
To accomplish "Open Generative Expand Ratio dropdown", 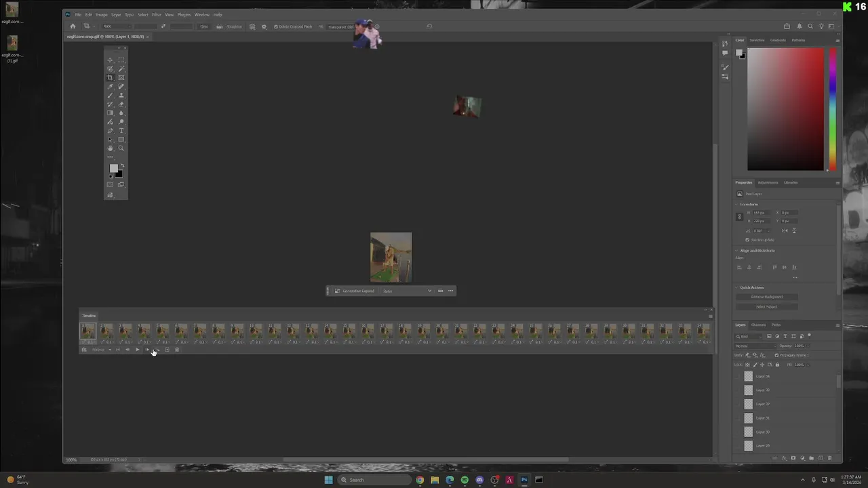I will coord(407,291).
